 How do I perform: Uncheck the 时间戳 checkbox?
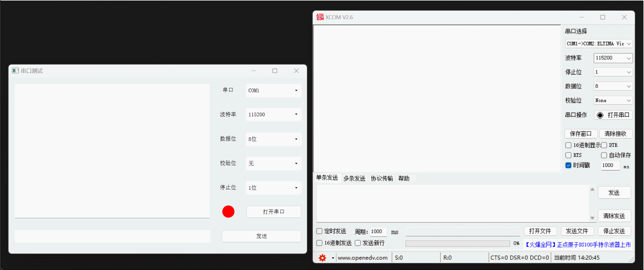point(568,165)
